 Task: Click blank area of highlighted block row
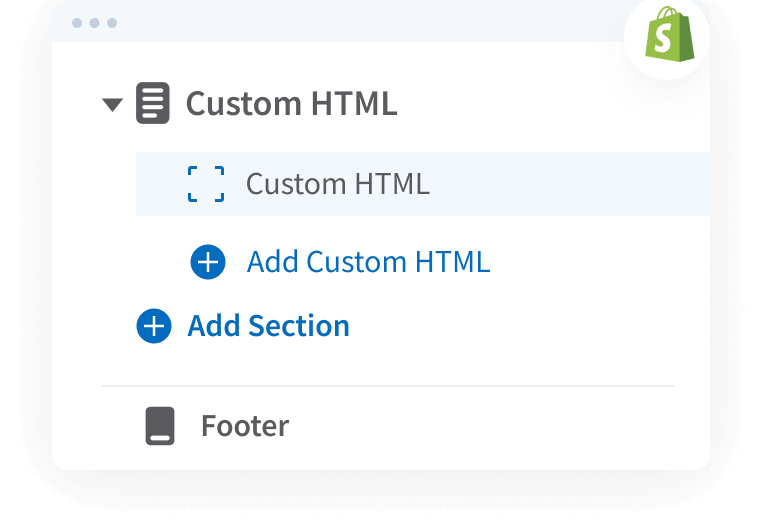click(570, 184)
